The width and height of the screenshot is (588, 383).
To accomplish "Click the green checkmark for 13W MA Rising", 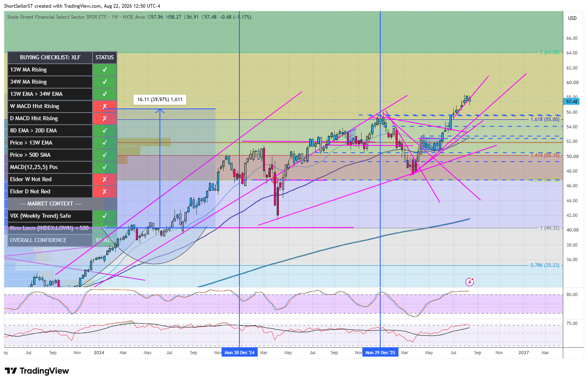I will click(x=105, y=69).
